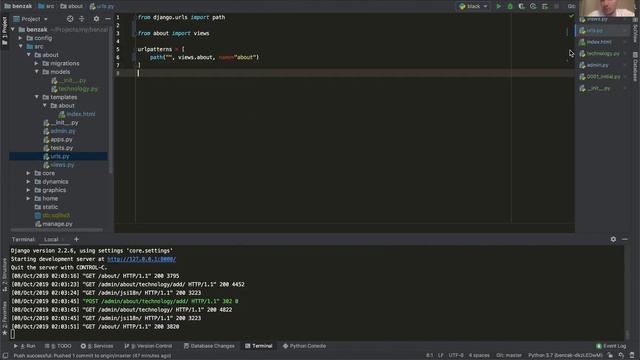Open the Version Control tool window
Viewport: 640px width, 360px height.
point(148,346)
